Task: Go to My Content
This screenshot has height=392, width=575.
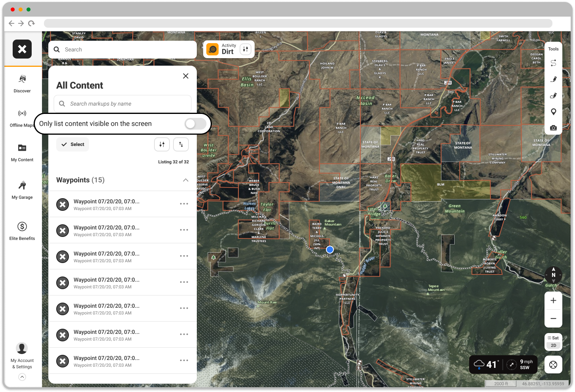Action: click(22, 153)
